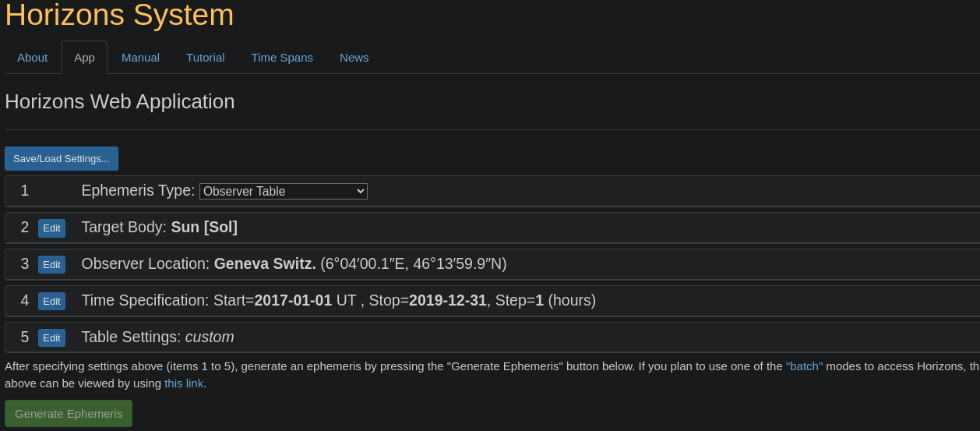Follow the "batch" modes link
This screenshot has width=980, height=431.
pyautogui.click(x=804, y=366)
